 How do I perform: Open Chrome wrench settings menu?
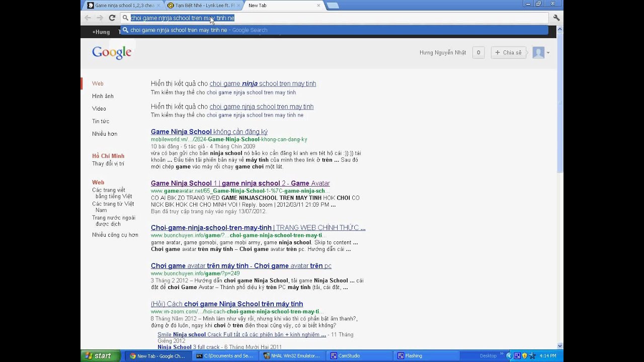tap(556, 18)
